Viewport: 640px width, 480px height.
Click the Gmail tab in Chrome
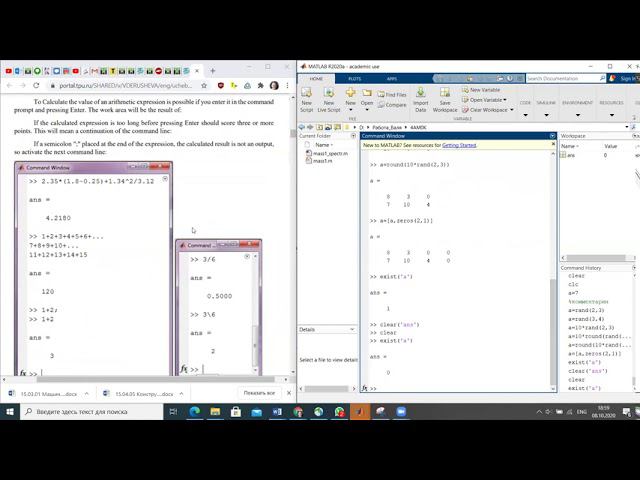click(95, 71)
